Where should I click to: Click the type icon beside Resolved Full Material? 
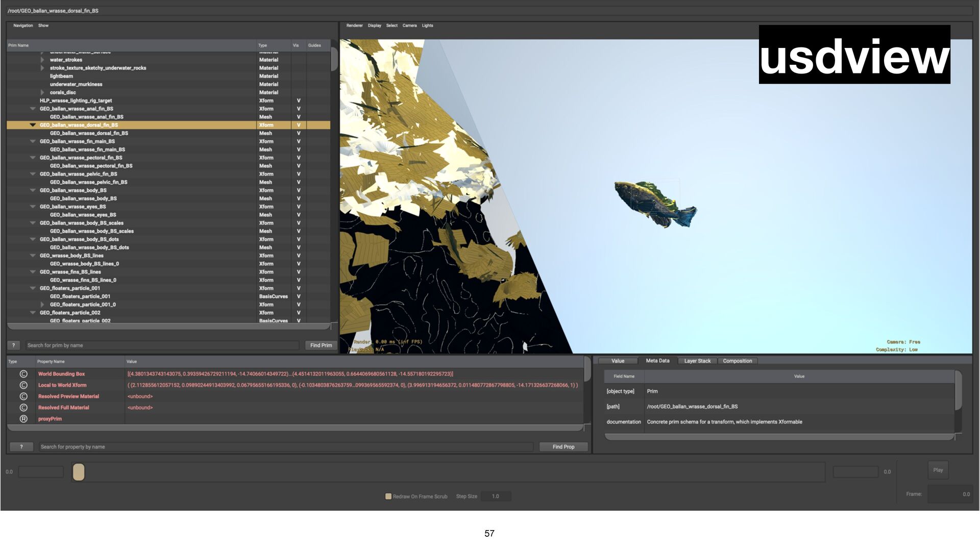coord(23,408)
